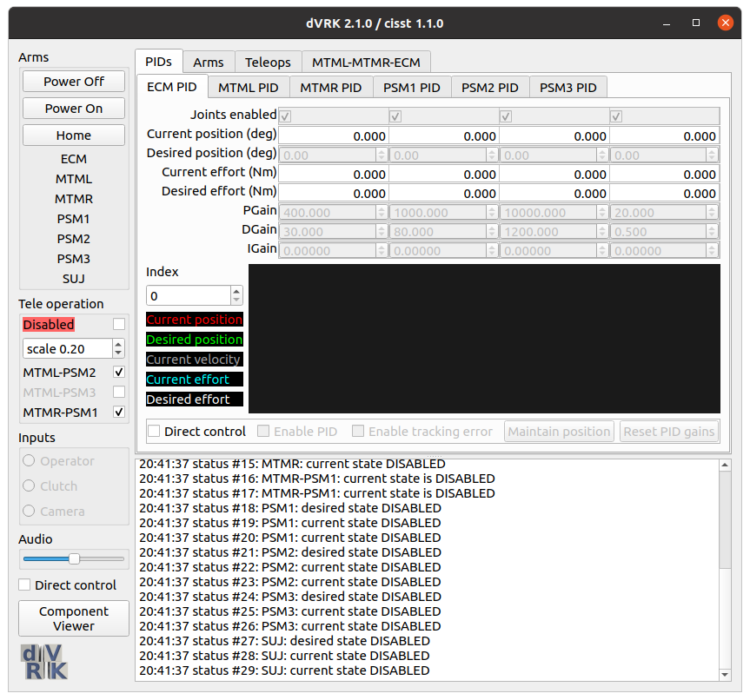Screen dimensions: 750x700
Task: Click the PSM2 arm label
Action: point(74,239)
